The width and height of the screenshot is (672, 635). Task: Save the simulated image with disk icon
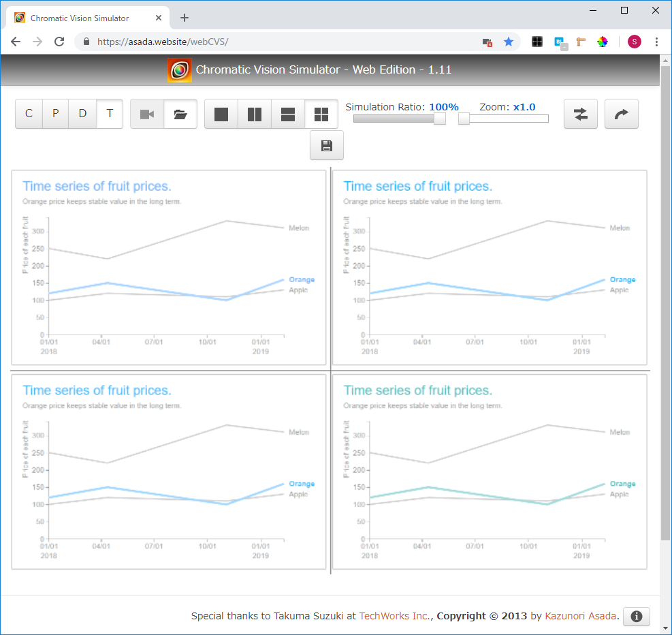pos(327,145)
